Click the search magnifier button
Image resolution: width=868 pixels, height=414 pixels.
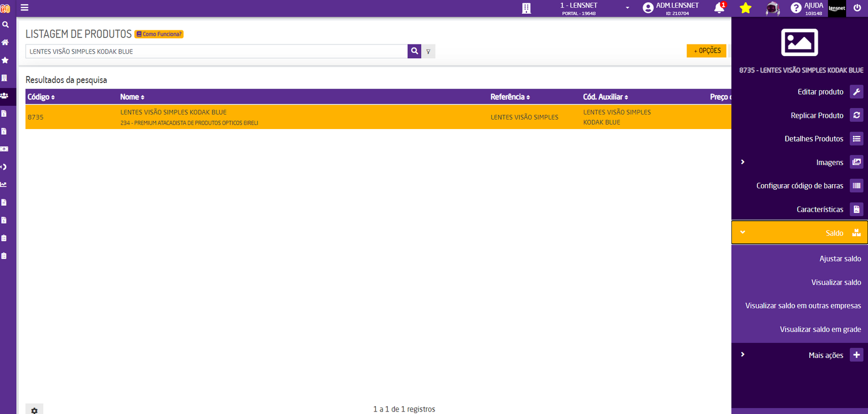pos(414,51)
